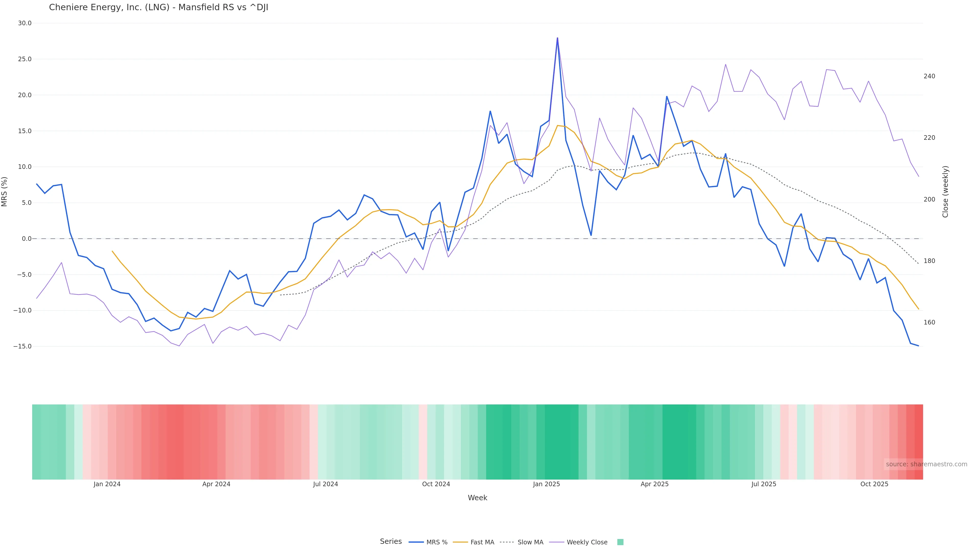Click the Cheniere Energy chart title
The width and height of the screenshot is (980, 551).
coord(159,8)
